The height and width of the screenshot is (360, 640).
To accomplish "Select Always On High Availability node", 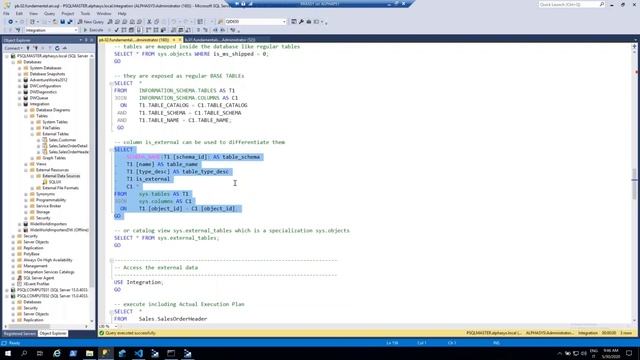I will pyautogui.click(x=48, y=260).
